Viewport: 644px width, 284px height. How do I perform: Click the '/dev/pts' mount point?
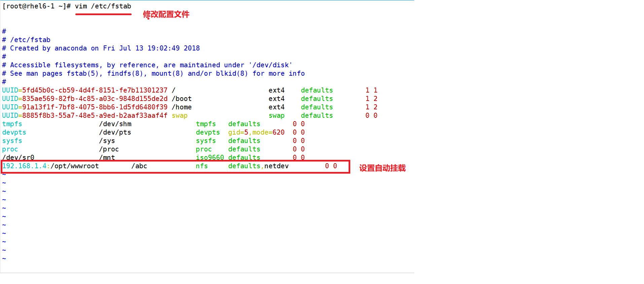[x=115, y=133]
